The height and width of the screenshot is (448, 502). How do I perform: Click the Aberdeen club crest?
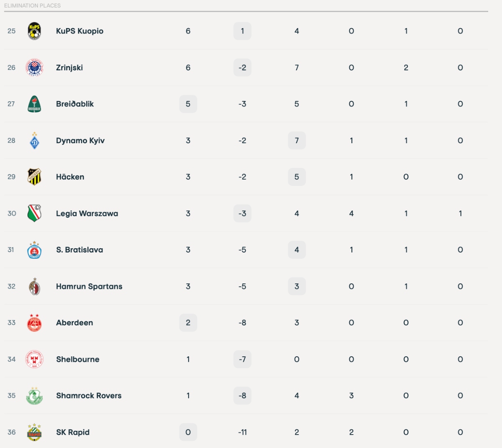click(35, 323)
